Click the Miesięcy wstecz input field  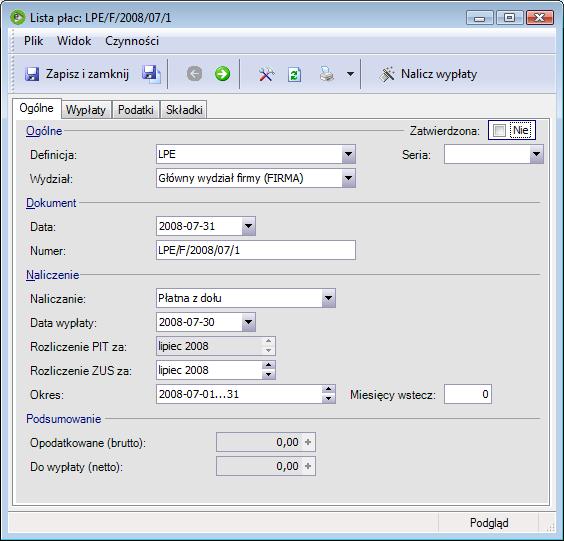[x=468, y=394]
